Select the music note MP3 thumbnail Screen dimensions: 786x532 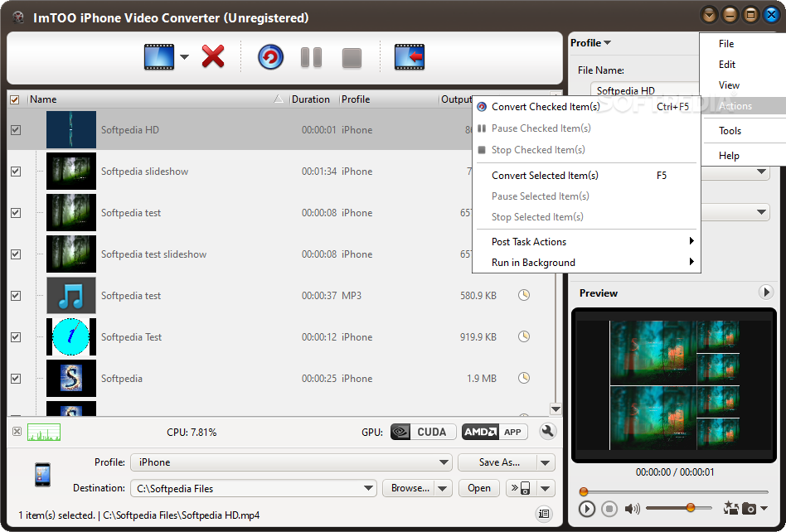pos(71,296)
